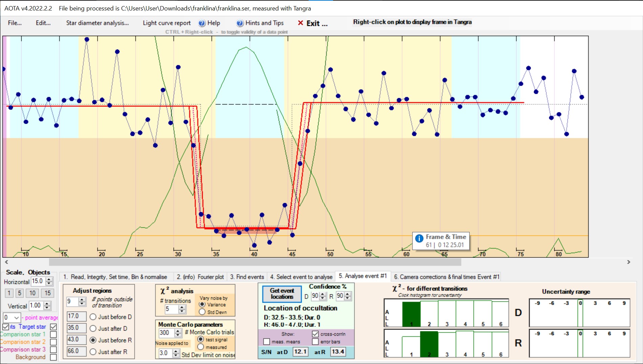Increase Monte Carlo trials count

(x=178, y=331)
